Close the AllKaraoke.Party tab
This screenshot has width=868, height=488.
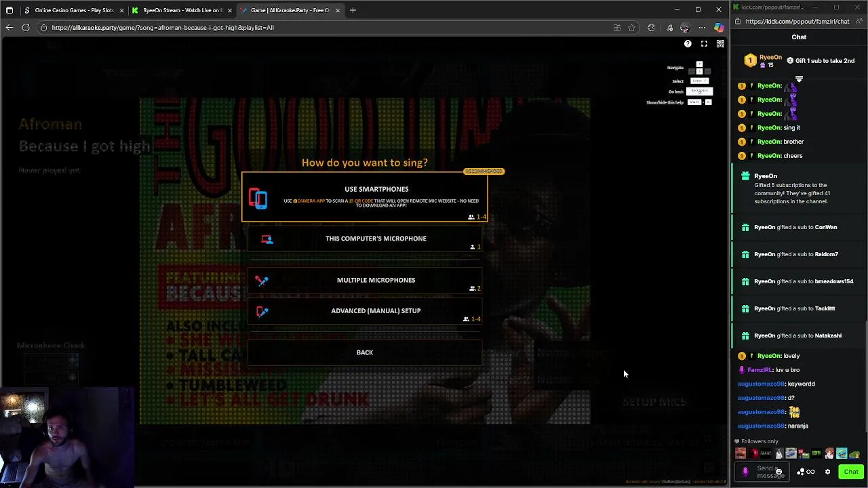click(x=338, y=10)
